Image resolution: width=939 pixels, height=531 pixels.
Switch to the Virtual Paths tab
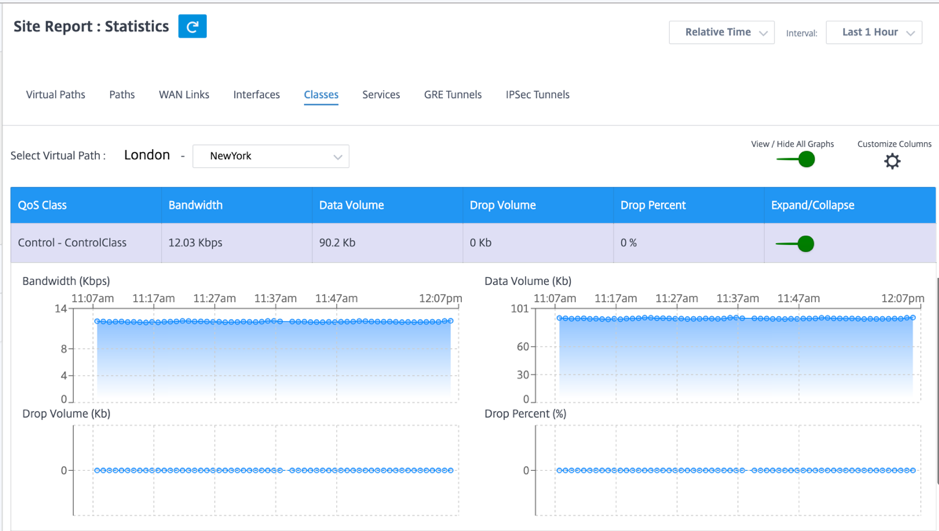click(x=56, y=95)
